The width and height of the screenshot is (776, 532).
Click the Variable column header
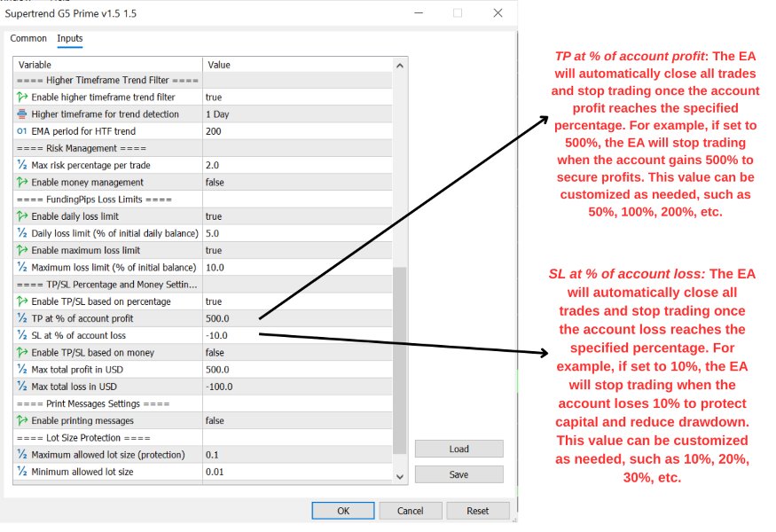click(108, 65)
